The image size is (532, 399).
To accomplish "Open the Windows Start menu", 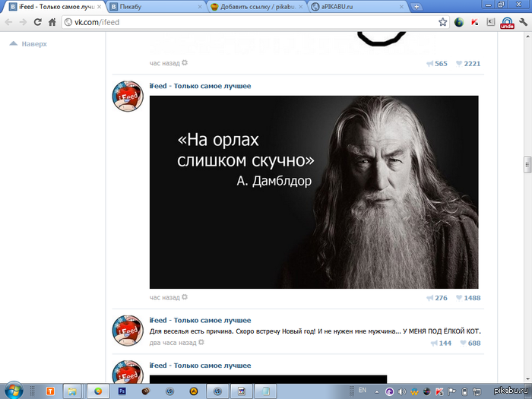I will pyautogui.click(x=14, y=391).
